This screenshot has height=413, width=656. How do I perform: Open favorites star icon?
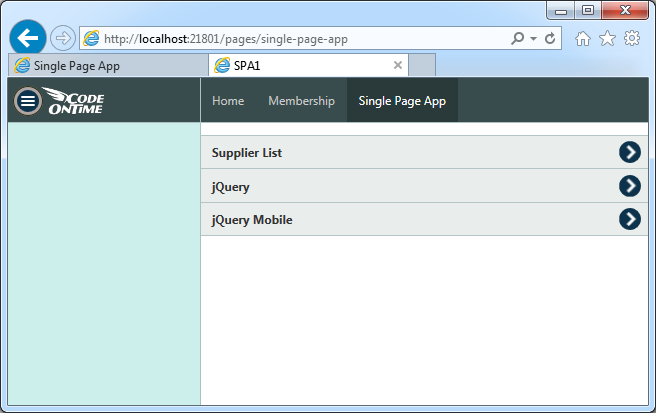[x=607, y=38]
